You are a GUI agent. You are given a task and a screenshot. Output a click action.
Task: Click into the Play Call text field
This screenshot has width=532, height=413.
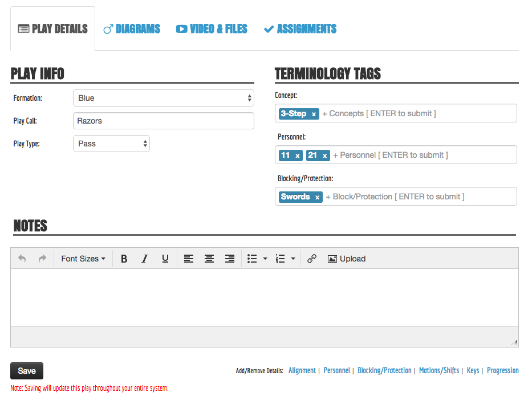point(163,121)
